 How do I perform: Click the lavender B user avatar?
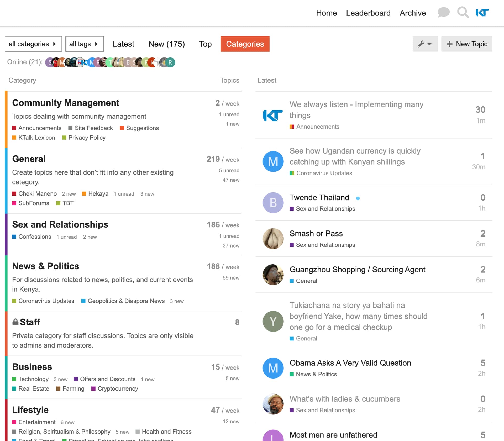click(x=273, y=203)
